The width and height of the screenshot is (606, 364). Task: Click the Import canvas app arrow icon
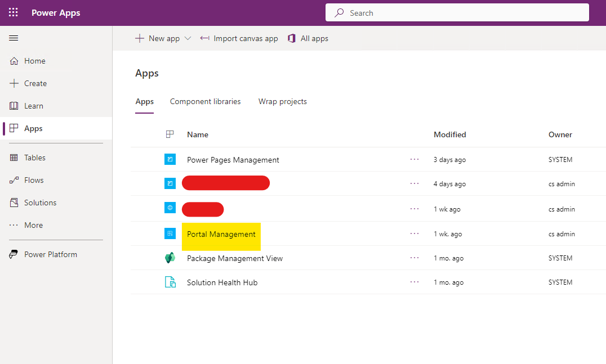[x=204, y=38]
